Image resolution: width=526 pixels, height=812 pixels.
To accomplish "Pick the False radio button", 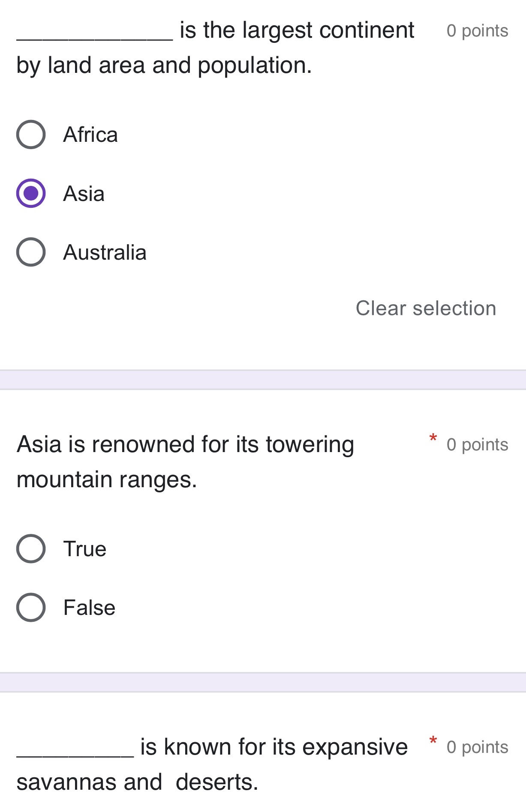I will (31, 607).
